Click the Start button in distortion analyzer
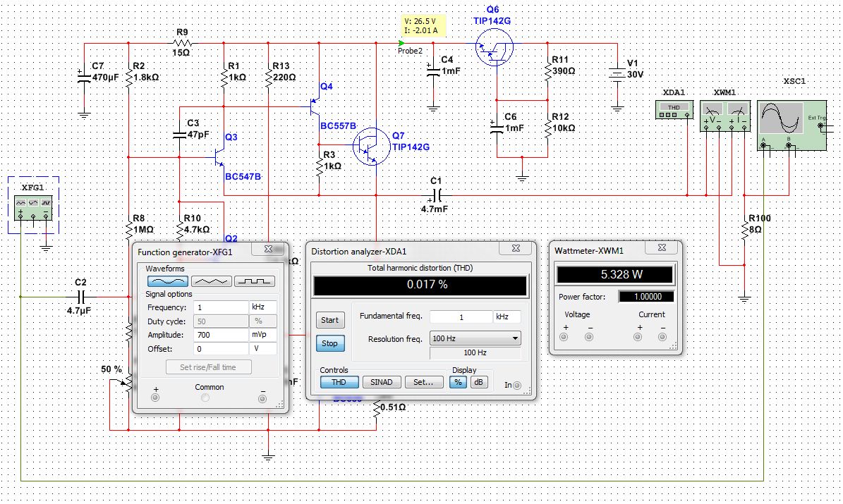The height and width of the screenshot is (504, 843). 329,320
